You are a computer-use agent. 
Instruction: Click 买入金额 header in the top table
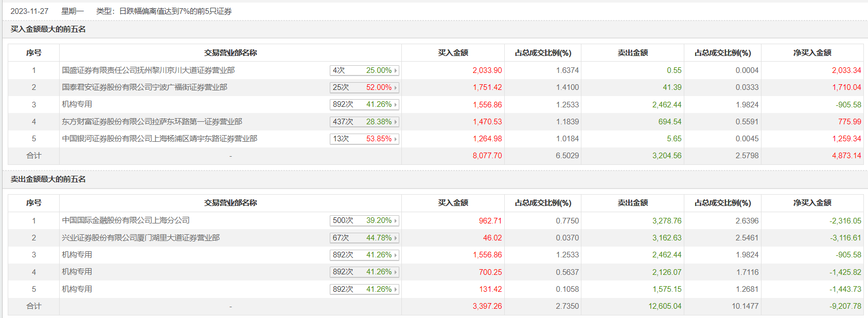[453, 53]
